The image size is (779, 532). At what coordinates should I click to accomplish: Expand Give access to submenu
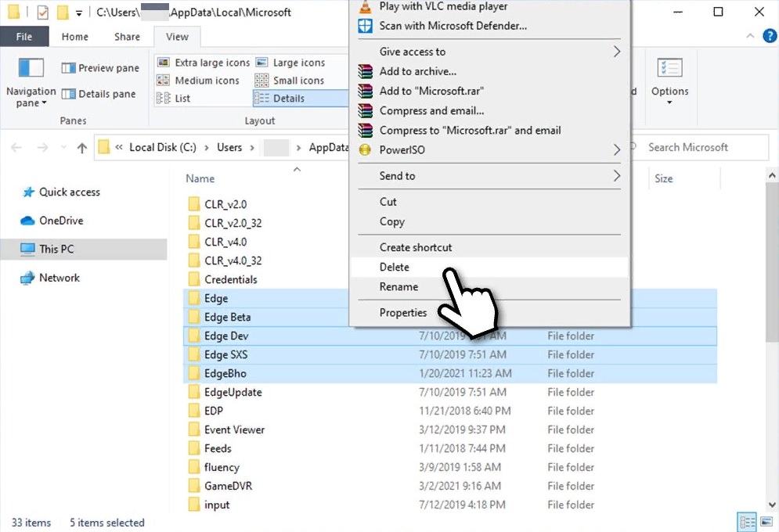coord(489,52)
